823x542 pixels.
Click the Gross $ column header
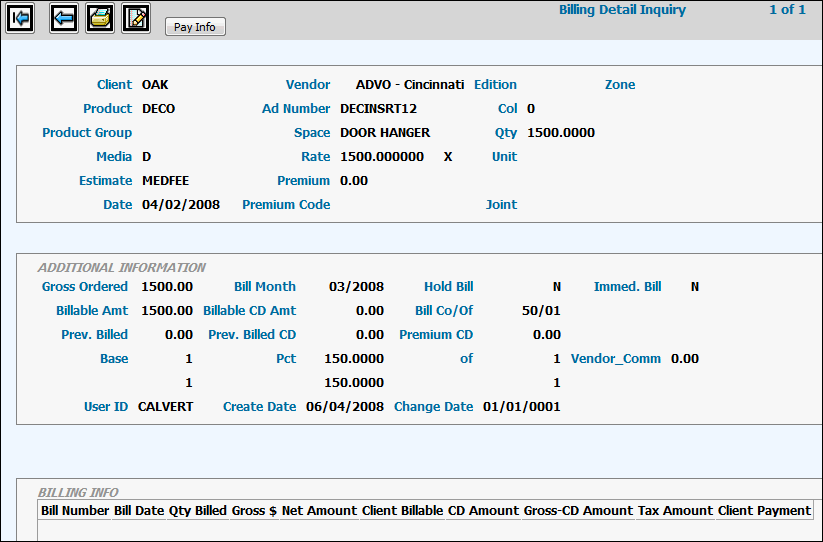254,510
